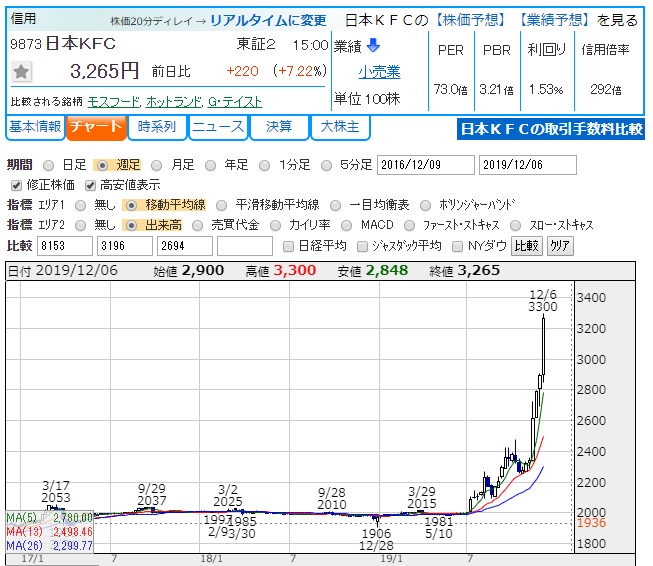Click the empty fourth comparison field
The image size is (653, 566).
pyautogui.click(x=245, y=246)
